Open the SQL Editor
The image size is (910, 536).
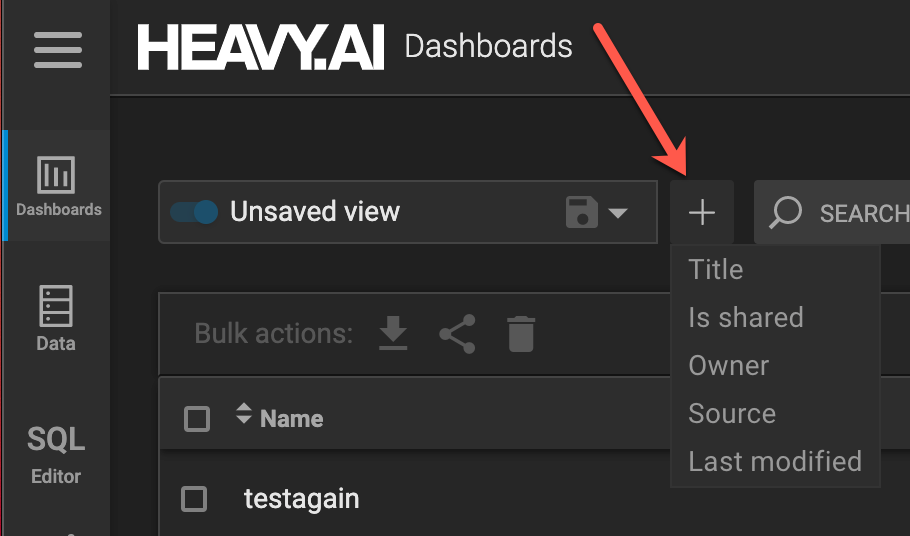coord(56,454)
